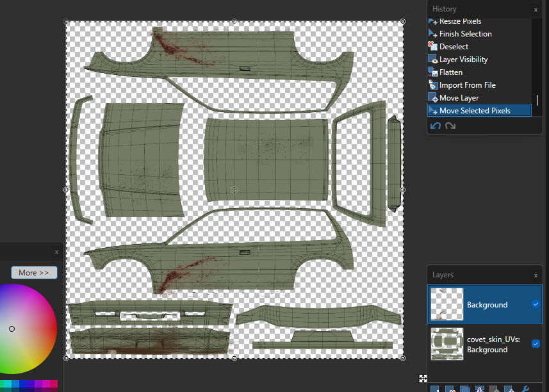Go back to the Deselect history step

[479, 47]
